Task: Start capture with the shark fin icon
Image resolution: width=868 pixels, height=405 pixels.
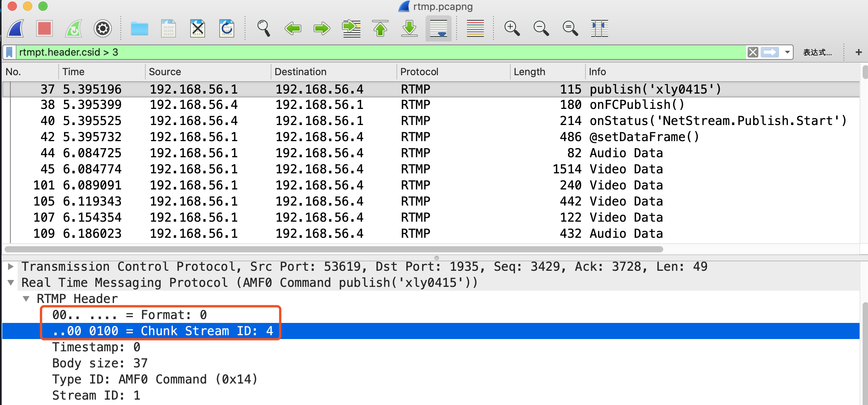Action: coord(16,28)
